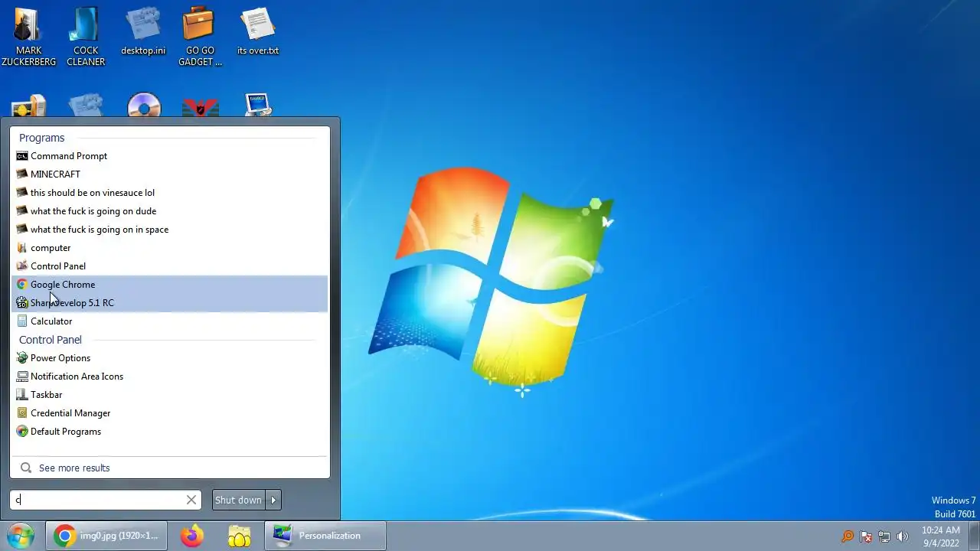Select the desktop.ini file on the desktop
The image size is (980, 551).
[143, 31]
